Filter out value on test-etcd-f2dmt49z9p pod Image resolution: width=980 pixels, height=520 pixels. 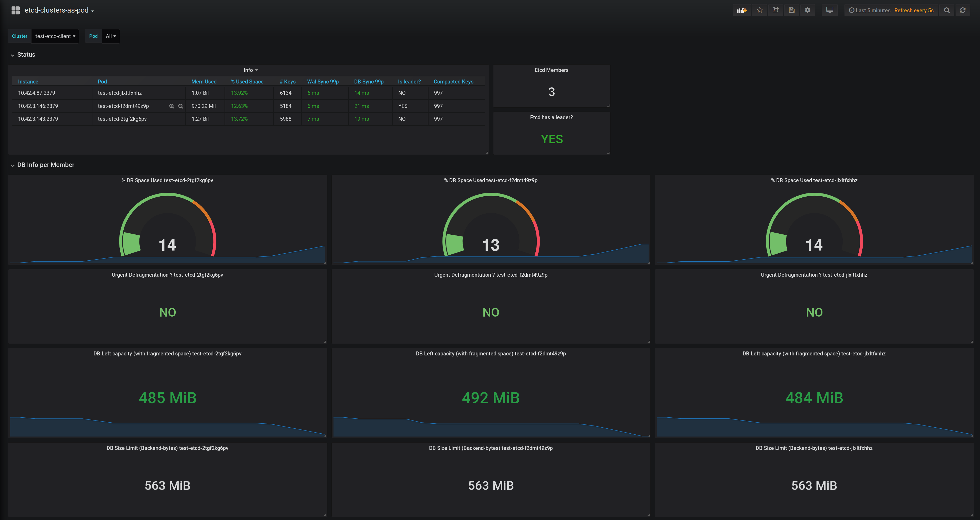[x=181, y=106]
